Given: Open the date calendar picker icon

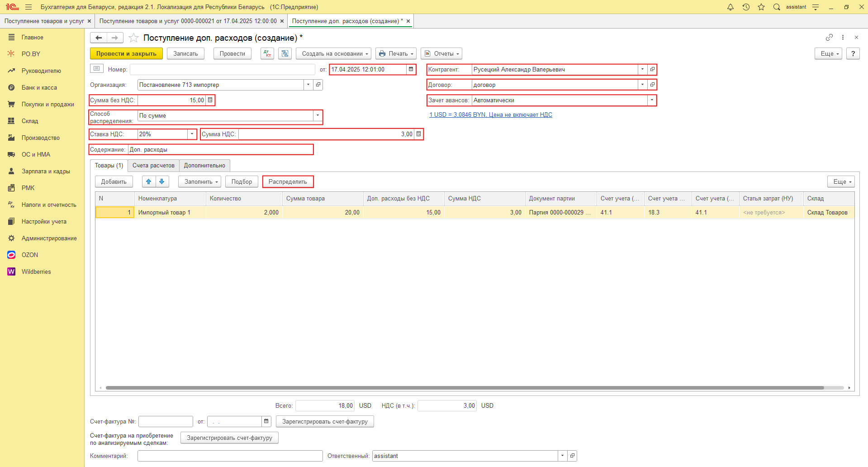Looking at the screenshot, I should point(411,69).
